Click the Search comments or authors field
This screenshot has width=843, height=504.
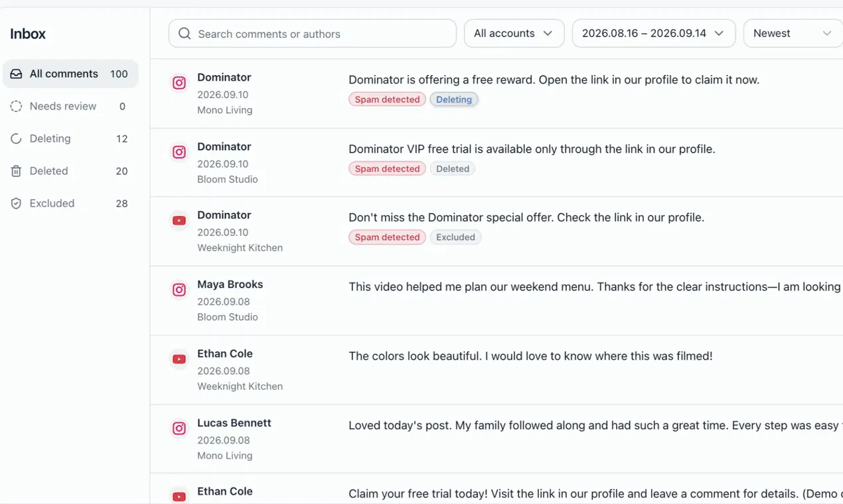click(313, 33)
